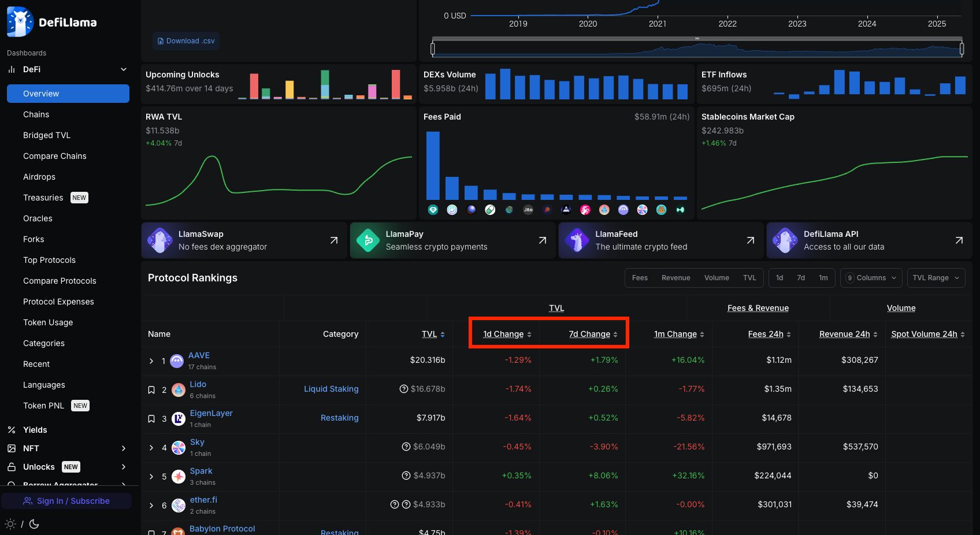
Task: Click the Lido protocol icon
Action: click(179, 390)
